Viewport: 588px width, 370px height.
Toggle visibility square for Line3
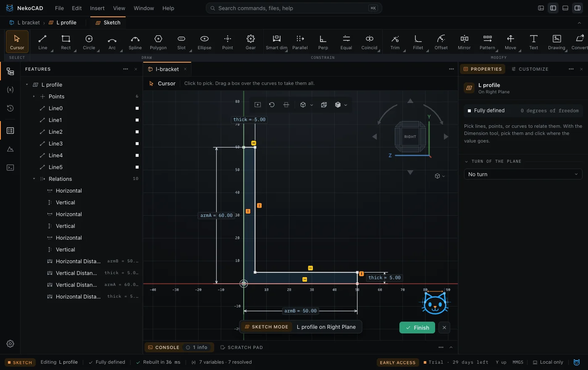click(137, 144)
